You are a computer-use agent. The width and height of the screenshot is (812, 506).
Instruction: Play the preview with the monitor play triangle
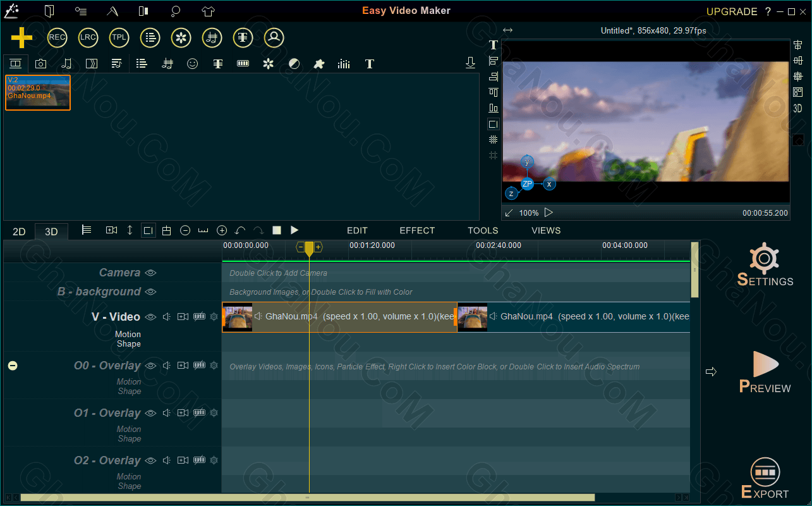(x=548, y=213)
